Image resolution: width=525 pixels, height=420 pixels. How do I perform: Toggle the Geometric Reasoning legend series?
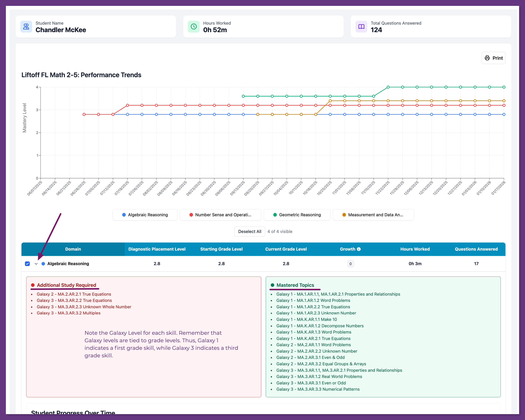pos(297,215)
